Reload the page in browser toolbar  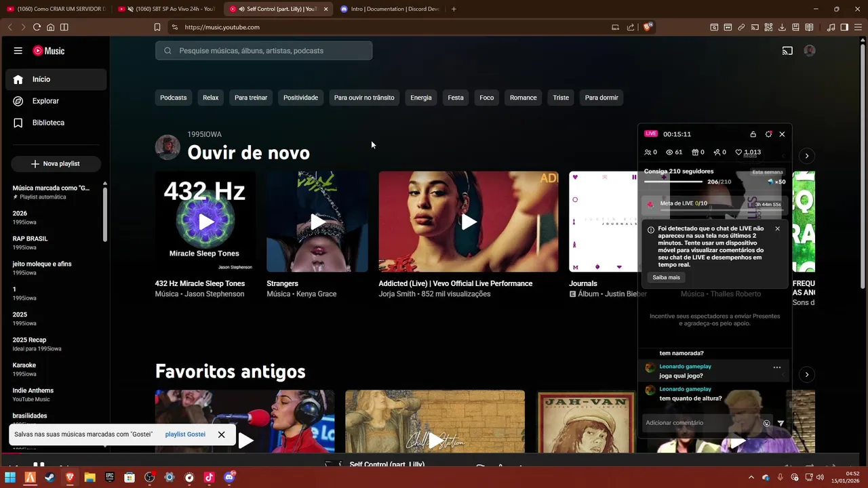point(37,27)
